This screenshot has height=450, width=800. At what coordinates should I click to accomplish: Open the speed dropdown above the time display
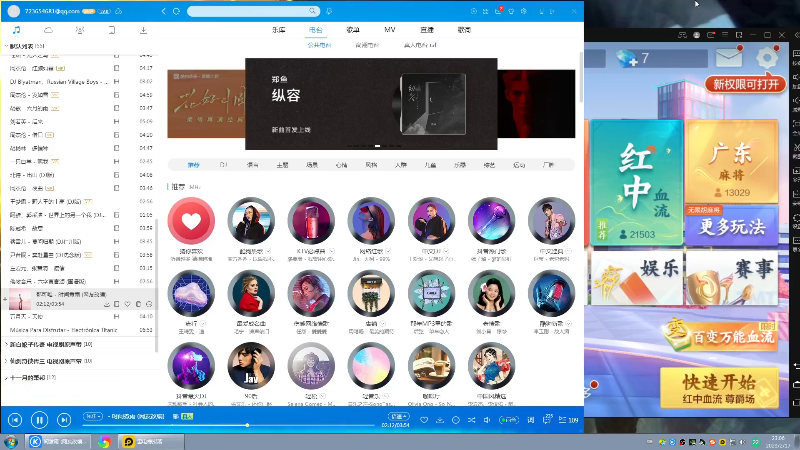(398, 416)
